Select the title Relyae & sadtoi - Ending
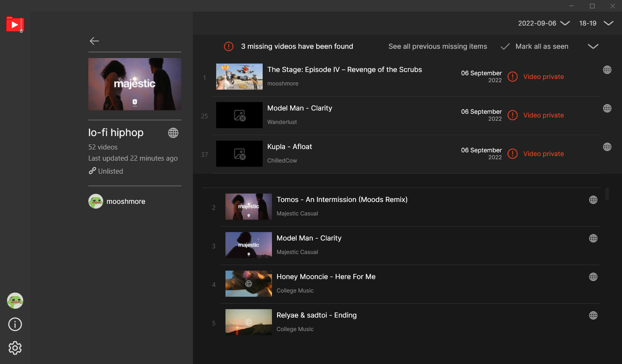 click(x=317, y=315)
